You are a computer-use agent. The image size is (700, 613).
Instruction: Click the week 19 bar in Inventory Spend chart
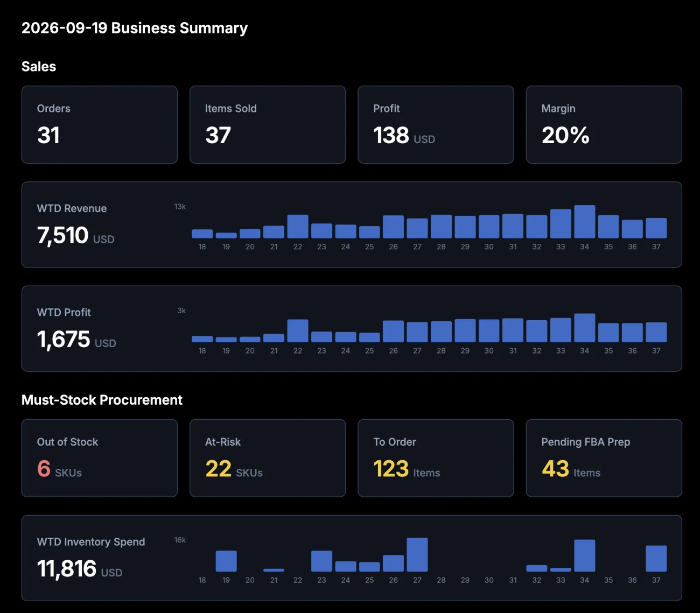coord(226,561)
